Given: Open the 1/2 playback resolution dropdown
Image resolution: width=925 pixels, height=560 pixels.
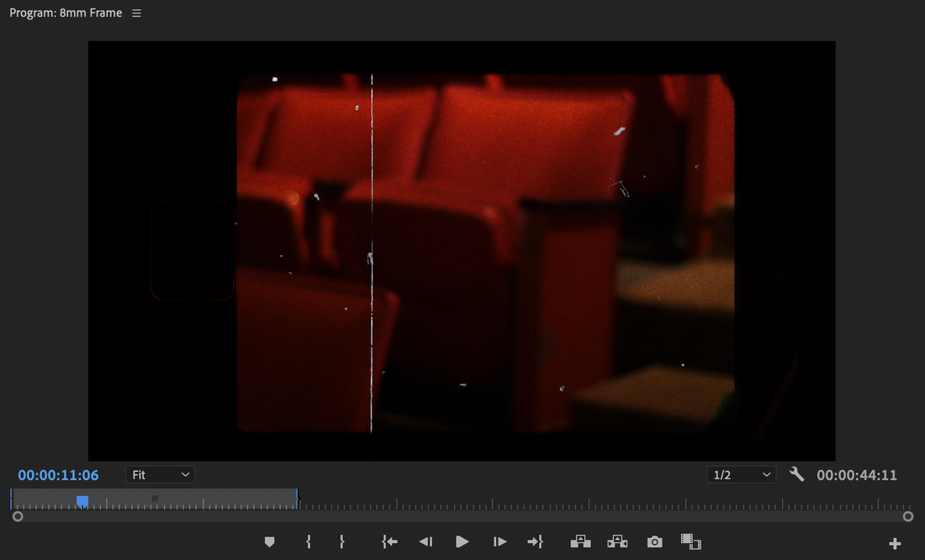Looking at the screenshot, I should (742, 474).
